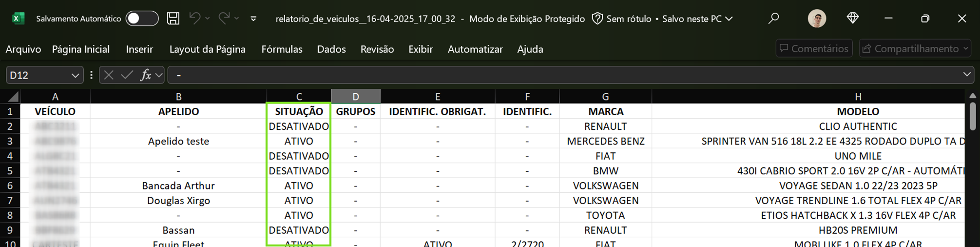Image resolution: width=980 pixels, height=247 pixels.
Task: Click the IDENTIFIC. OBRIGAT. header cell
Action: [438, 111]
